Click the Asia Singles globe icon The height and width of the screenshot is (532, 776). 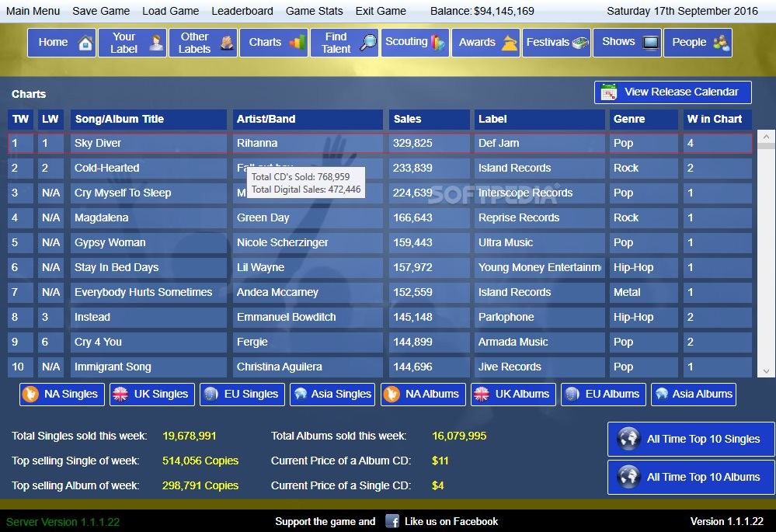301,395
